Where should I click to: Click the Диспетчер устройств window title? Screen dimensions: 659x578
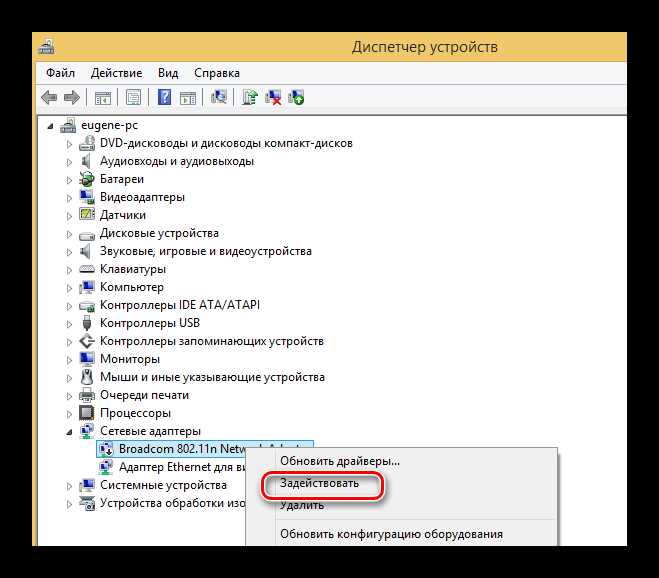coord(424,47)
